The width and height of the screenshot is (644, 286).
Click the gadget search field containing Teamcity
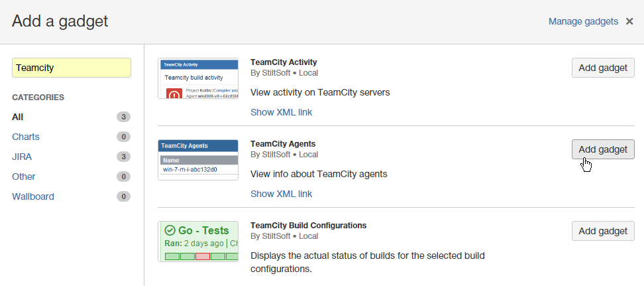point(72,68)
